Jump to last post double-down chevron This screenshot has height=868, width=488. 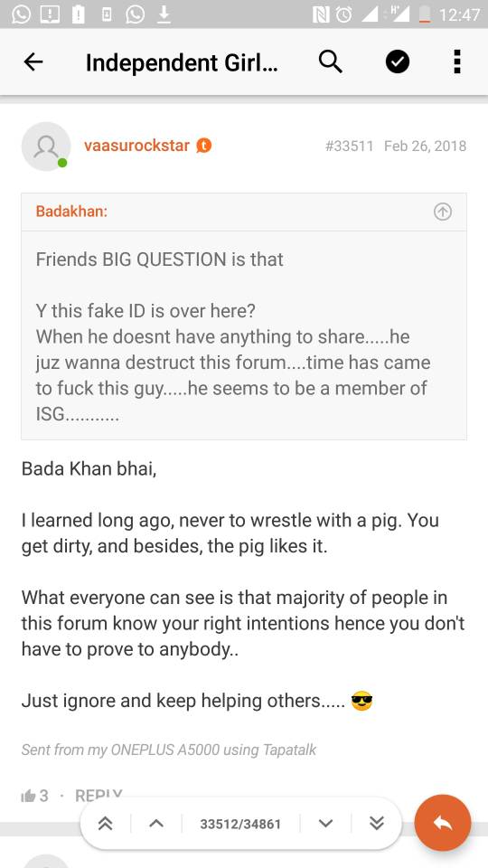(x=377, y=824)
